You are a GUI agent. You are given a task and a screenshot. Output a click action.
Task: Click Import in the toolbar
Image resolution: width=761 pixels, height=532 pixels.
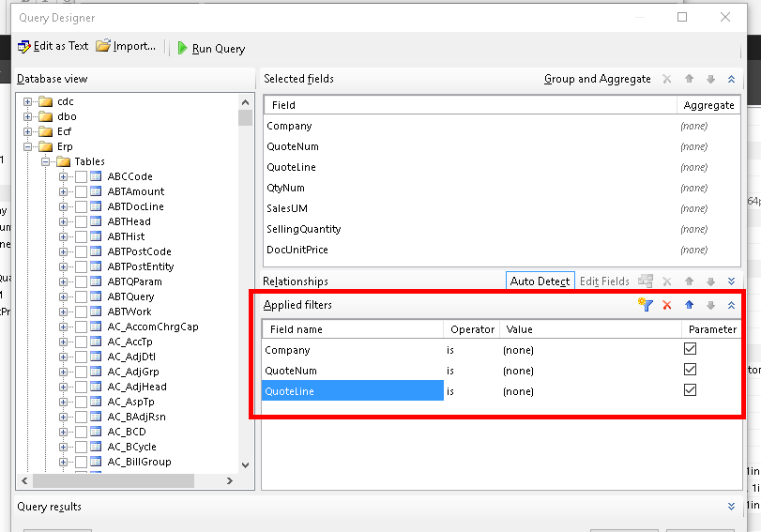click(x=126, y=47)
